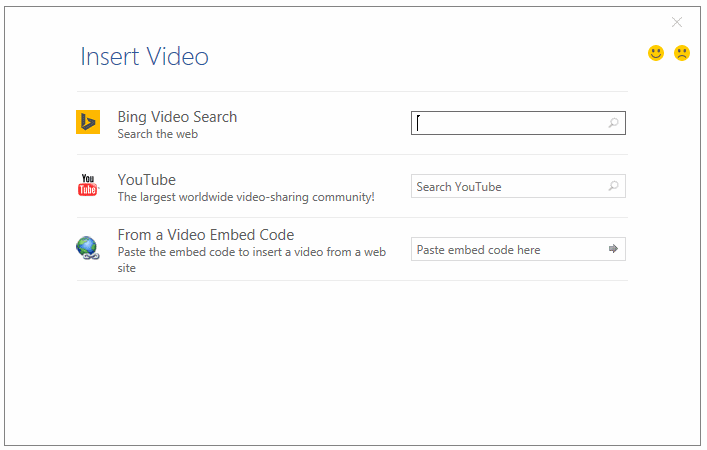Click the Bing logo icon
This screenshot has height=450, width=707.
(x=88, y=122)
